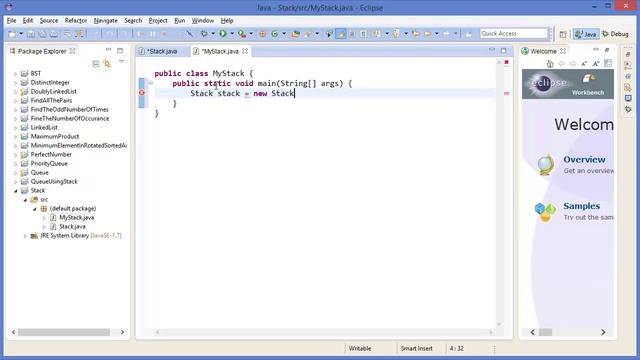
Task: Open the File menu
Action: pos(11,20)
